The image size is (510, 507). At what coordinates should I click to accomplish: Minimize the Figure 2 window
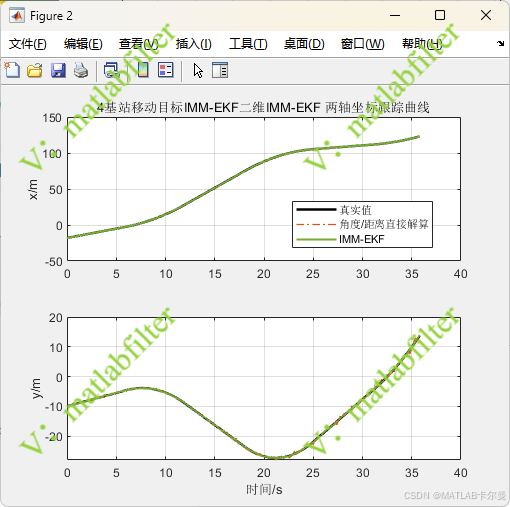(x=395, y=15)
